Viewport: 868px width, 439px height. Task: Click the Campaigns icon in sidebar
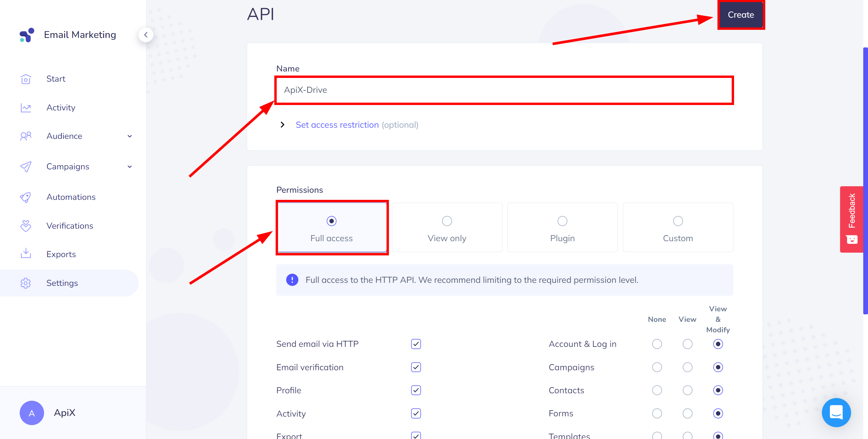(26, 166)
